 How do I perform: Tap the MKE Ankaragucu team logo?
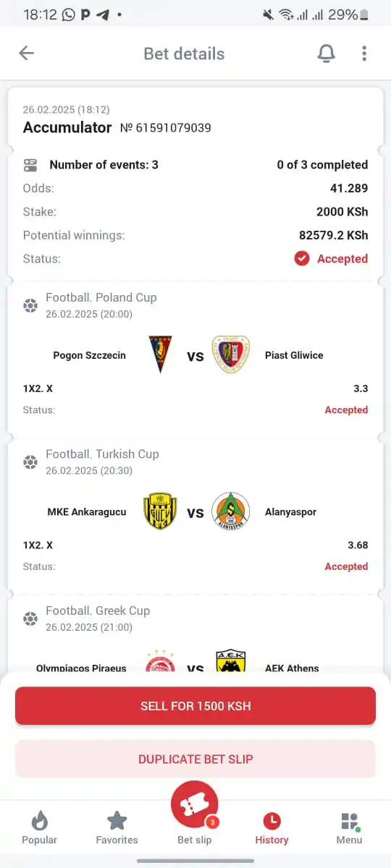click(x=160, y=511)
